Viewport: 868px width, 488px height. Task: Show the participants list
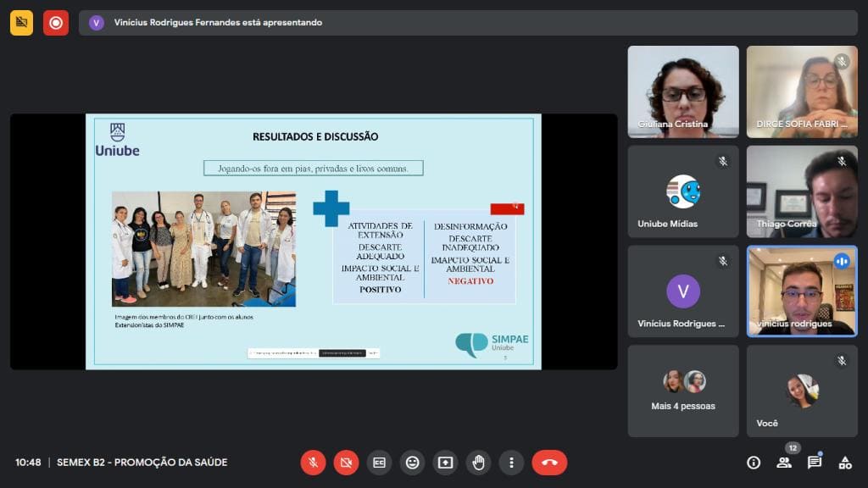coord(784,463)
